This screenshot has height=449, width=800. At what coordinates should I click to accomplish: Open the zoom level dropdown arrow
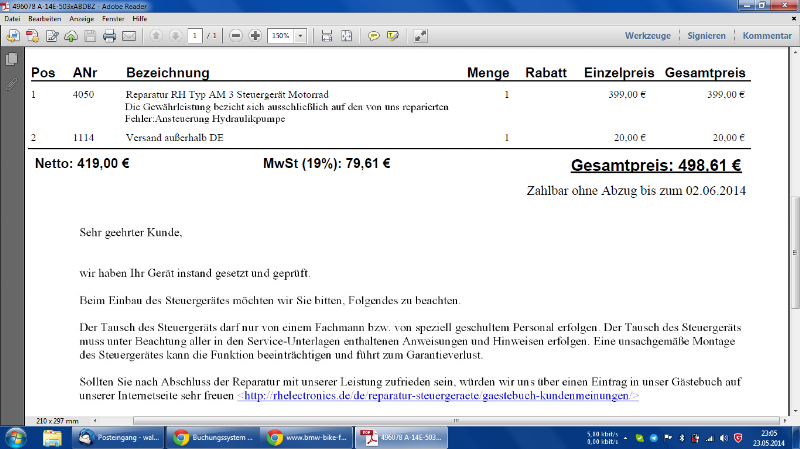pyautogui.click(x=301, y=36)
